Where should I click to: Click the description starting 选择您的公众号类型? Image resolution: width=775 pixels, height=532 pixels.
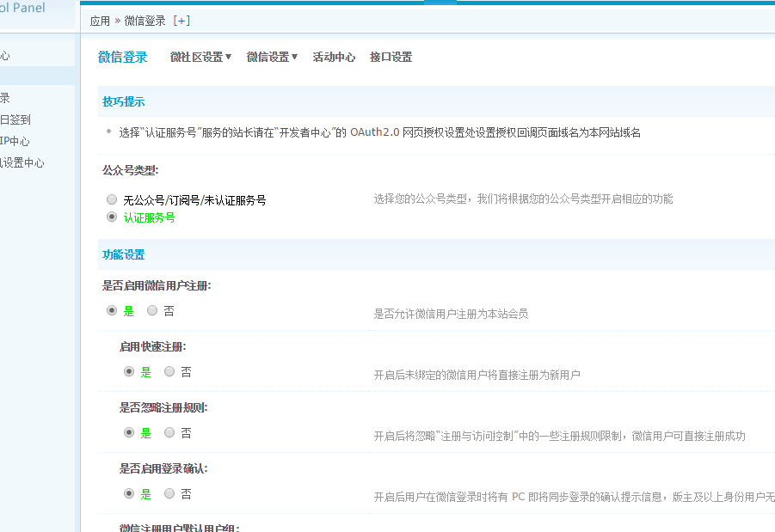523,199
